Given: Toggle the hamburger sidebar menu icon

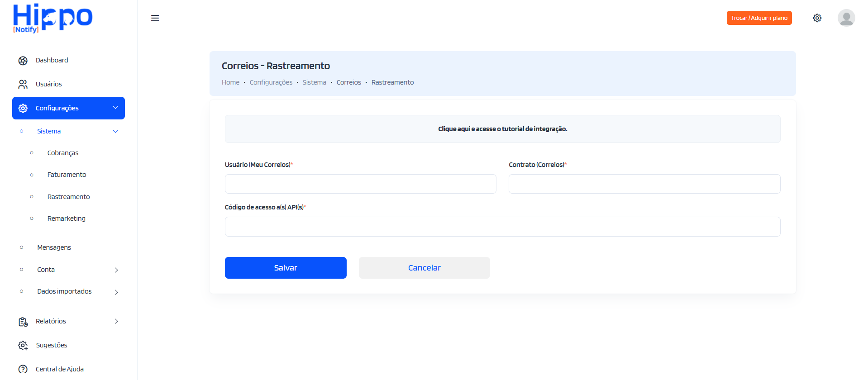Looking at the screenshot, I should (x=155, y=18).
